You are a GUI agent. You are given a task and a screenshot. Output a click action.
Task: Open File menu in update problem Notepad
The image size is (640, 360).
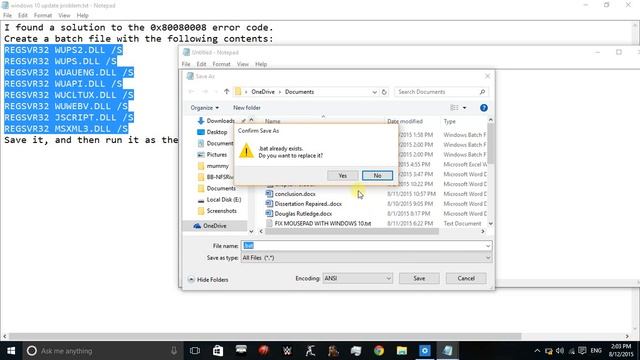pos(7,16)
